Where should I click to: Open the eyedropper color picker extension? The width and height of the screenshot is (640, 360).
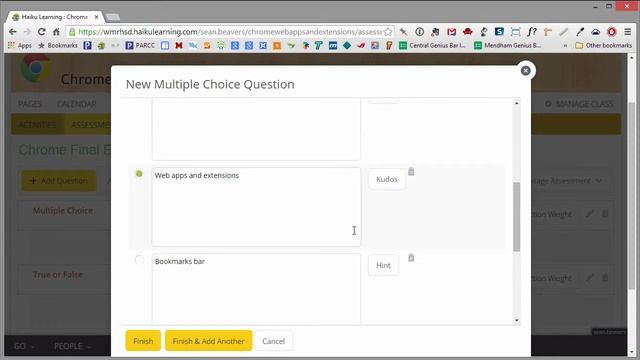tap(580, 31)
